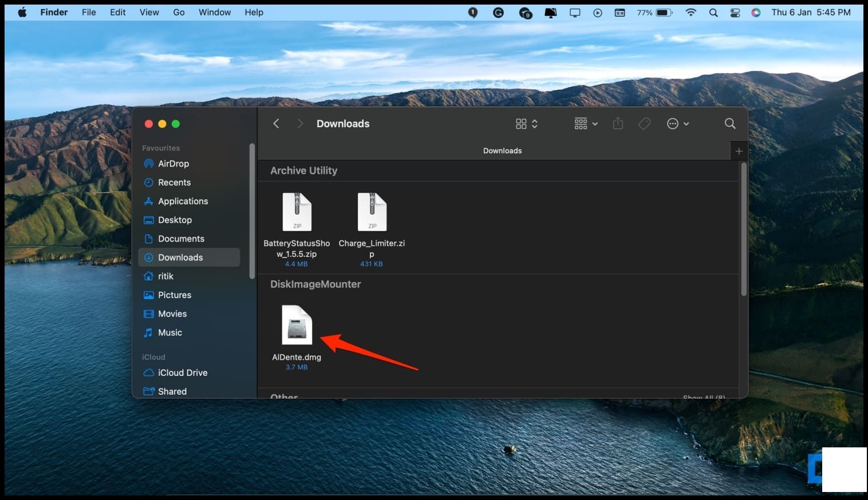Open the File menu
Viewport: 868px width, 500px height.
coord(89,12)
